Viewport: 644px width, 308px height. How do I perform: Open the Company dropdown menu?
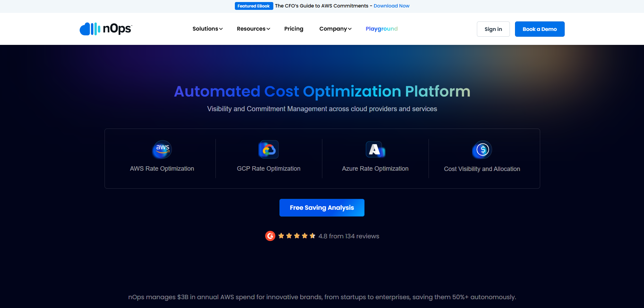(335, 29)
